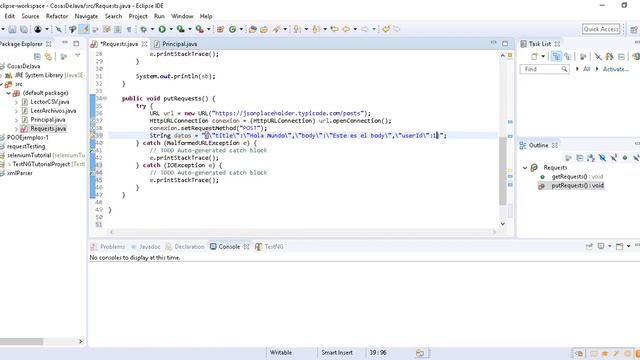
Task: Open the Refactor menu
Action: (57, 16)
